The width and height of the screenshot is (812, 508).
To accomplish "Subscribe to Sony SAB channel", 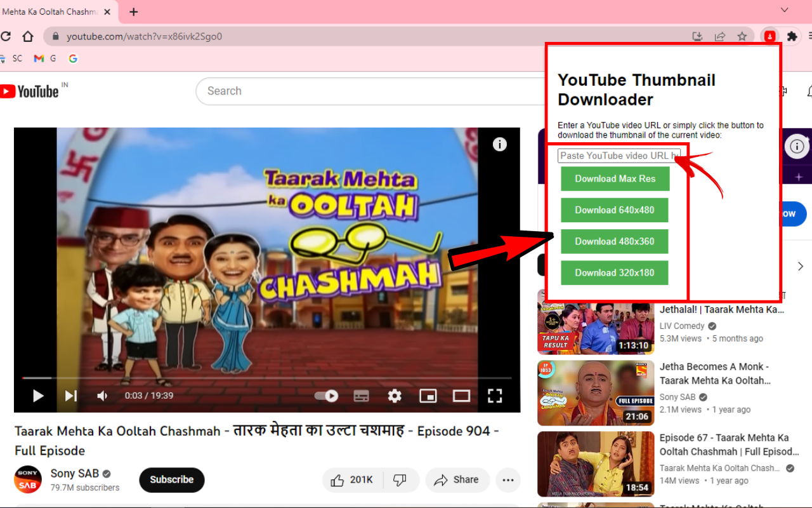I will (x=172, y=479).
